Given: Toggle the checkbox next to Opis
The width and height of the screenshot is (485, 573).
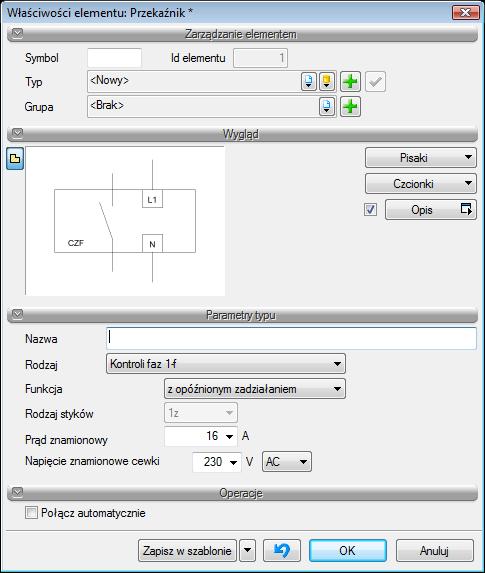Looking at the screenshot, I should click(x=370, y=209).
